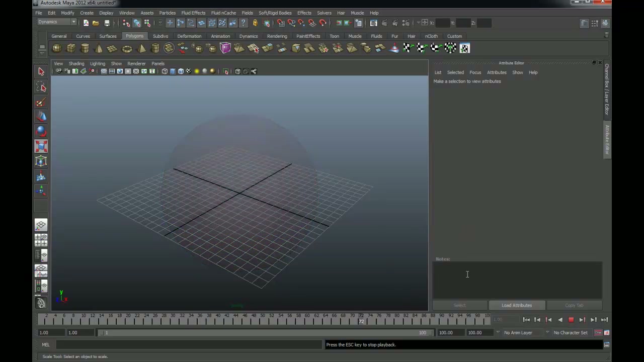Click the MEL command input field
The width and height of the screenshot is (644, 362).
click(x=188, y=345)
